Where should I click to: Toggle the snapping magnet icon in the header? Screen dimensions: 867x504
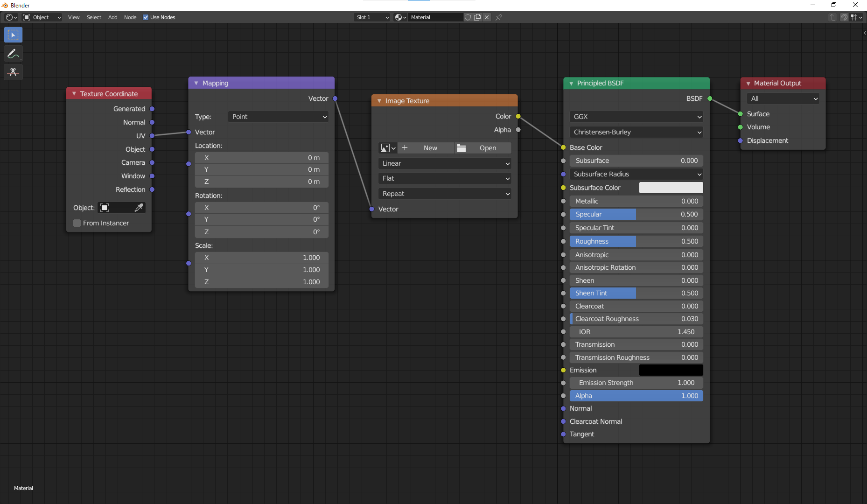(x=844, y=17)
